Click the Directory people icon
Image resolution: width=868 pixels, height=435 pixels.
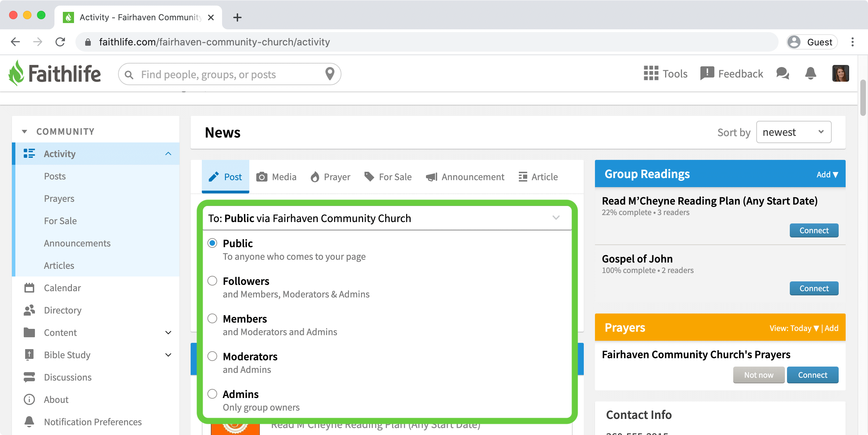coord(29,310)
